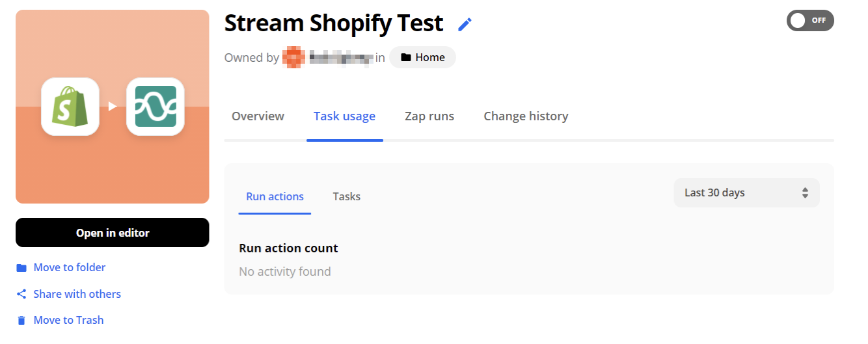Select the Task usage tab
868x344 pixels.
click(344, 116)
